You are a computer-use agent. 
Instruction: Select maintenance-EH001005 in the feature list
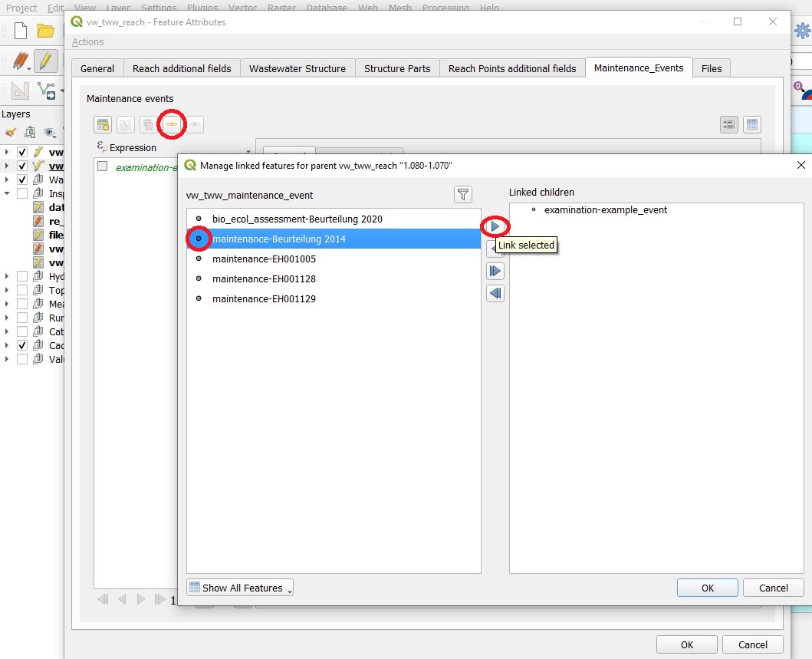[334, 259]
